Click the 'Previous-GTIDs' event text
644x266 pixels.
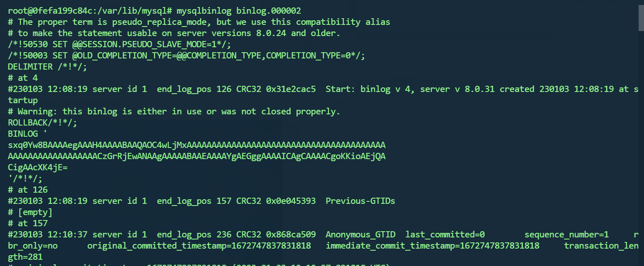tap(360, 201)
